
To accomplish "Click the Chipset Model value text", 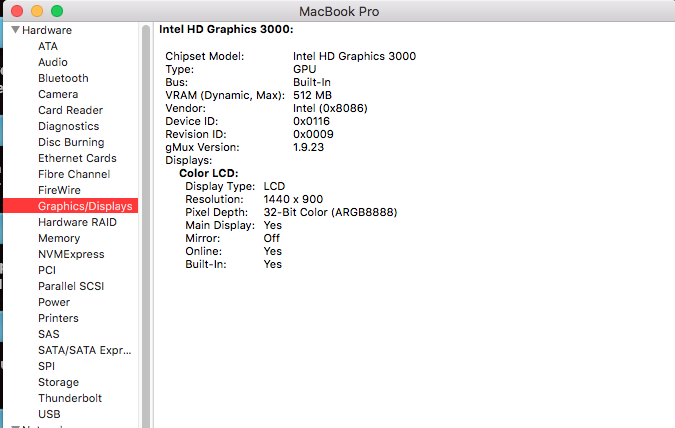I will [354, 56].
